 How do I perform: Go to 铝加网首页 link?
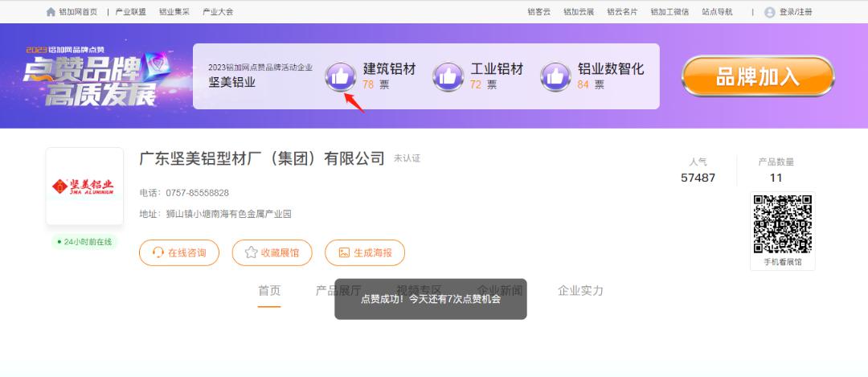pyautogui.click(x=78, y=11)
